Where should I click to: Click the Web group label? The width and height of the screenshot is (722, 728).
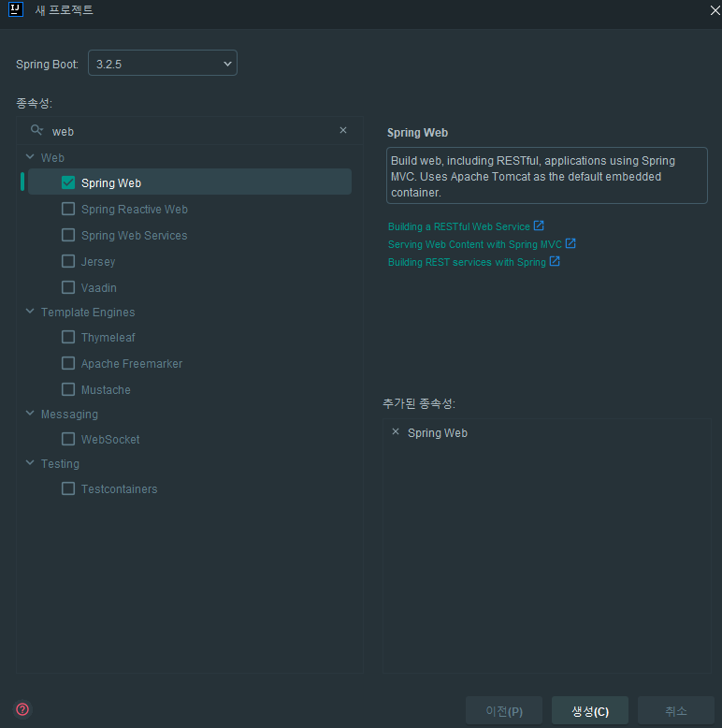(x=52, y=157)
